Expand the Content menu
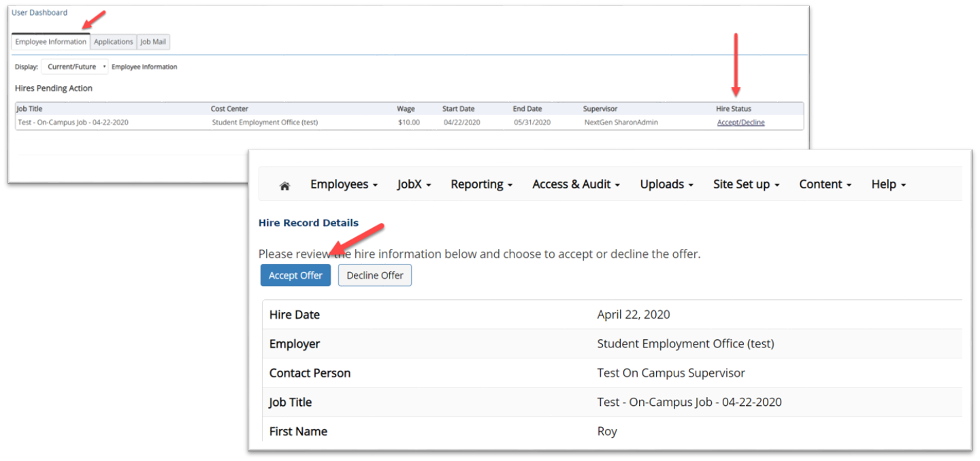Image resolution: width=980 pixels, height=461 pixels. [x=825, y=184]
